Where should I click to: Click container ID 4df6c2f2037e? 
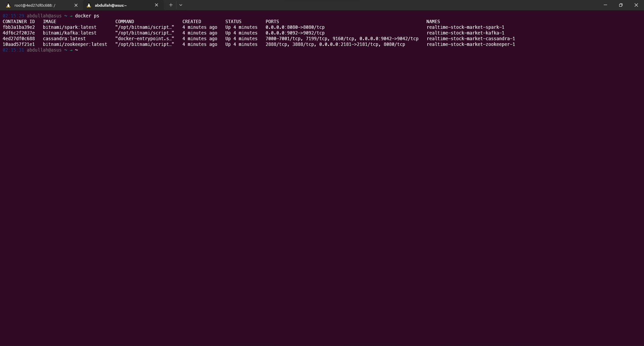(x=19, y=33)
